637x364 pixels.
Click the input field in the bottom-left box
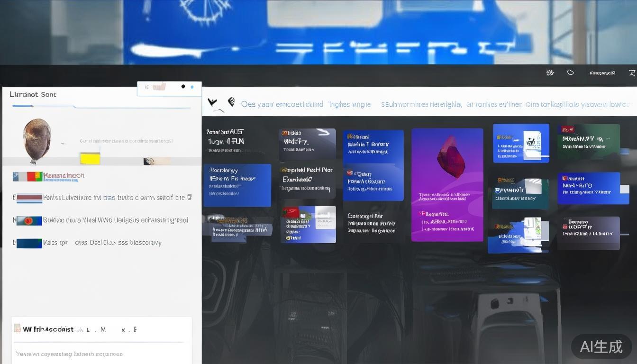[x=101, y=354]
